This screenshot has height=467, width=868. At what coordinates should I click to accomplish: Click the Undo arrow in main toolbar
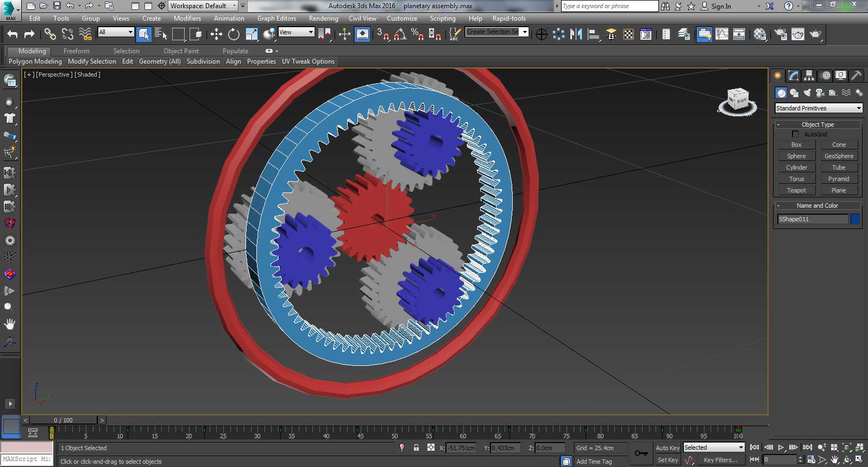pyautogui.click(x=12, y=34)
